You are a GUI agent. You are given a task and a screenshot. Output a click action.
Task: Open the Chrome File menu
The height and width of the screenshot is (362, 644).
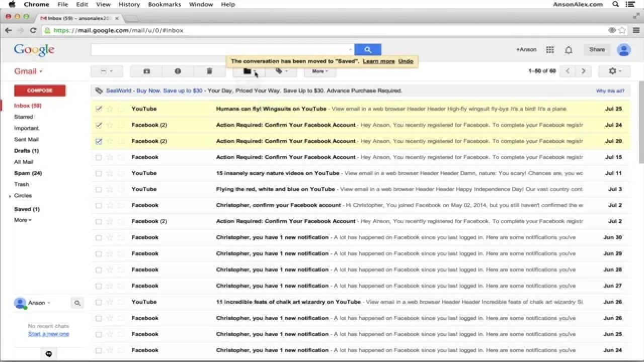coord(63,5)
